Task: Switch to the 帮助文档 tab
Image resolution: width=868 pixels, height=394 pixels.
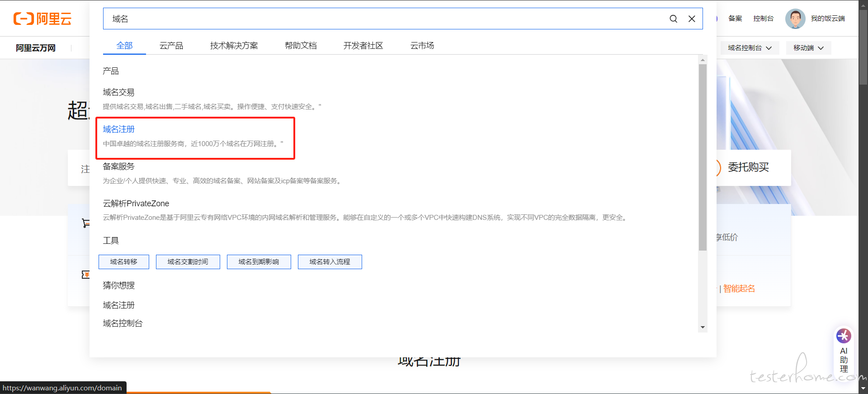Action: (301, 46)
